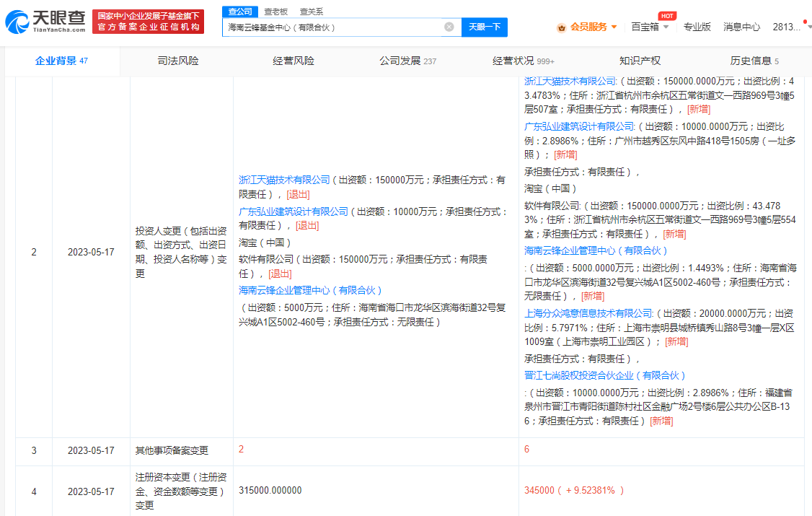812x516 pixels.
Task: Click the red value 6 in row 3
Action: (526, 449)
